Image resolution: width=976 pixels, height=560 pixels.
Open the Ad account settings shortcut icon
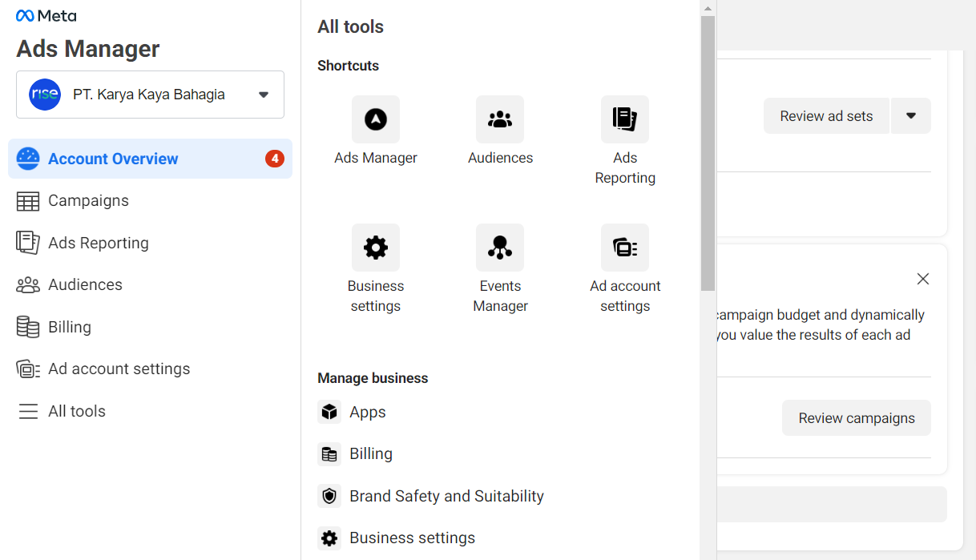point(625,248)
